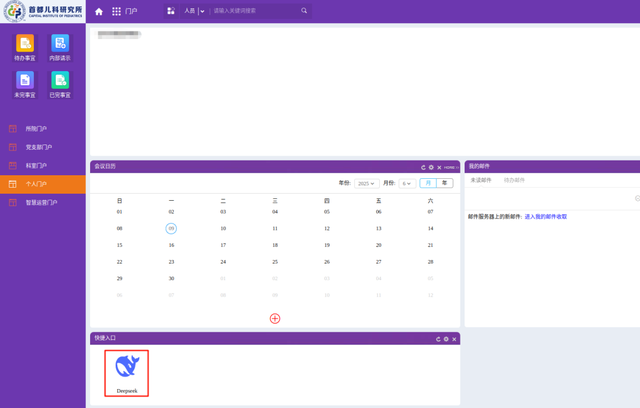Refresh the 快捷入口 panel
This screenshot has width=640, height=408.
tap(438, 339)
